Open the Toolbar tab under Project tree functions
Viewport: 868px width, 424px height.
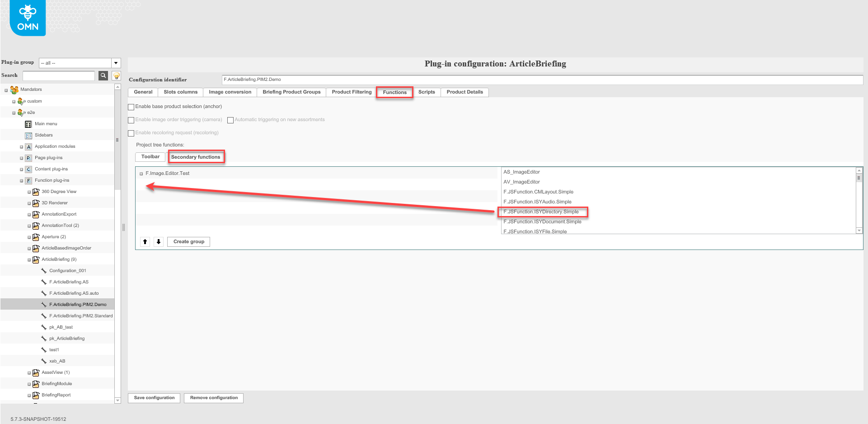[x=150, y=156]
